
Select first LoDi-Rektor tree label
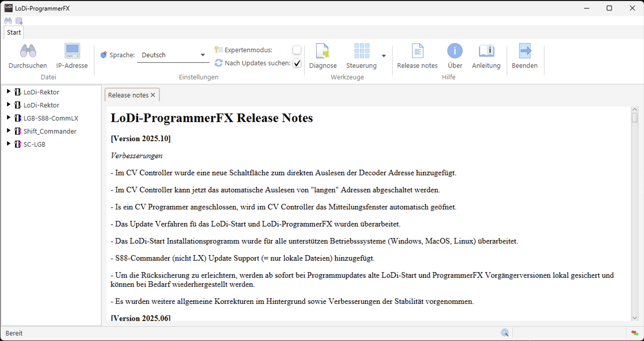41,92
